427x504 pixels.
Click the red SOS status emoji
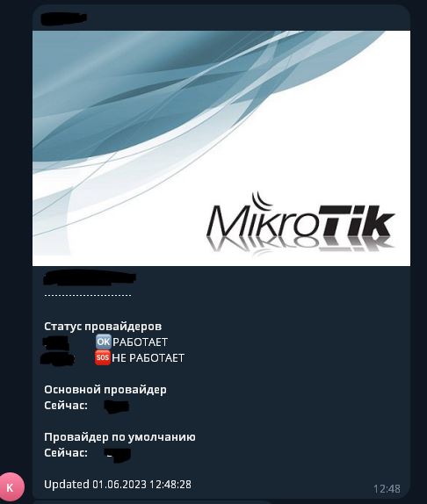pyautogui.click(x=103, y=357)
